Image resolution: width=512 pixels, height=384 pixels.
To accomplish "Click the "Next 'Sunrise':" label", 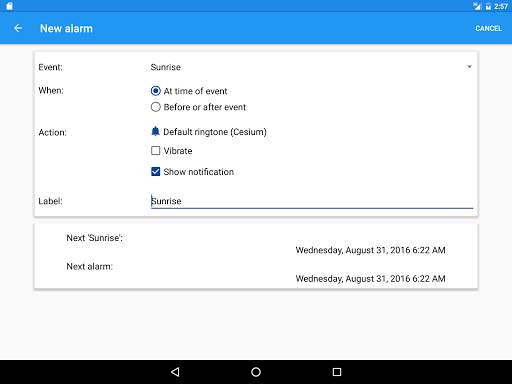I will coord(95,238).
